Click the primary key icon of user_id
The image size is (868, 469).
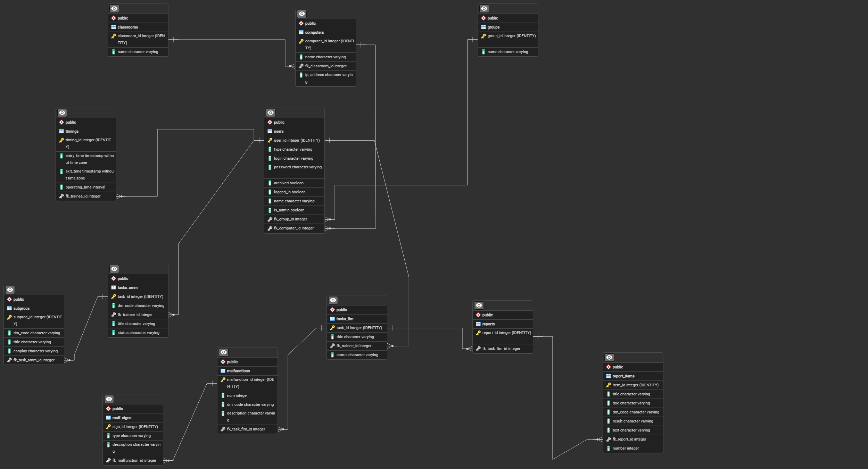click(x=270, y=140)
